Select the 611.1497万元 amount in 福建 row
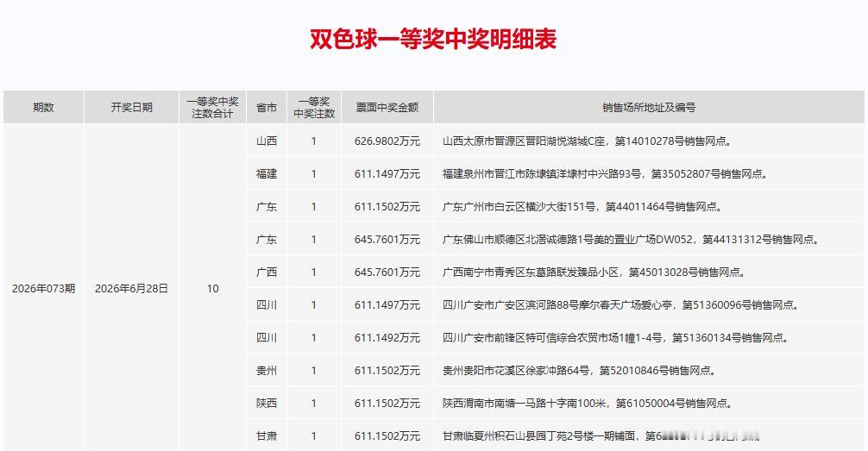The image size is (868, 451). 387,173
